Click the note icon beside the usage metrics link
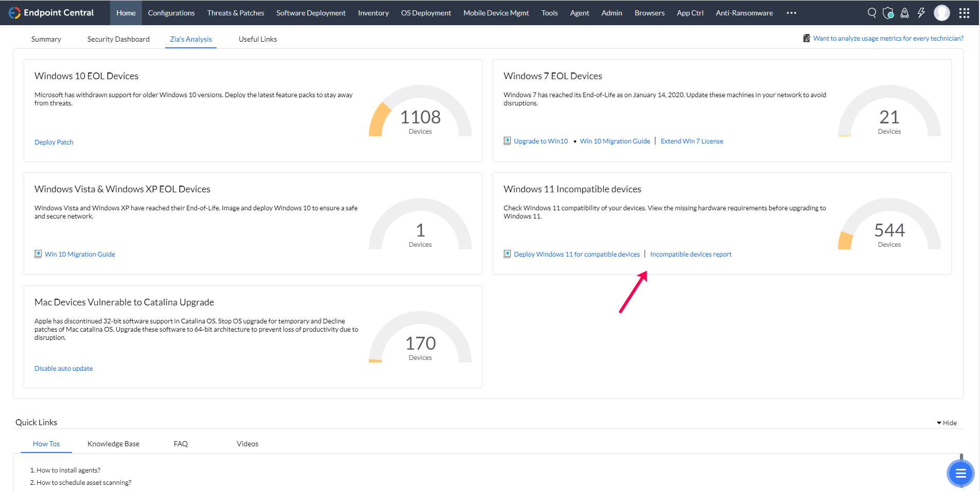 [807, 38]
